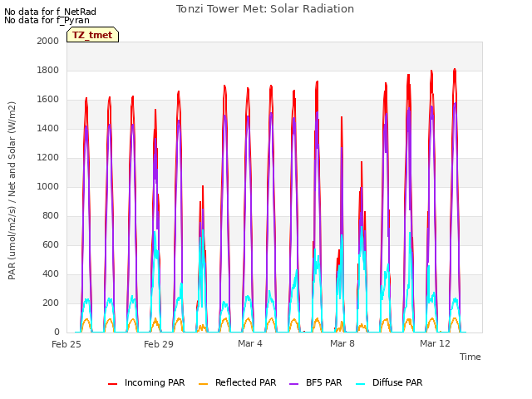Click the 1000 y-axis tick label
The height and width of the screenshot is (399, 532).
pyautogui.click(x=48, y=186)
